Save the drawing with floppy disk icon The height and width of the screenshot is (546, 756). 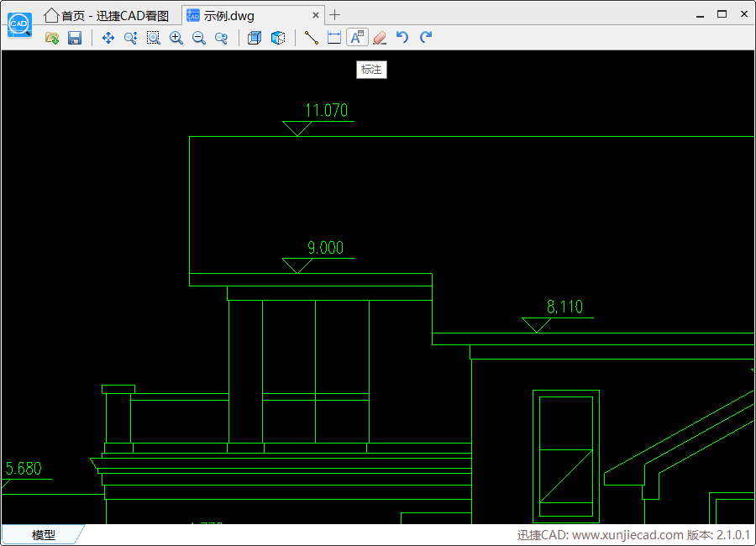click(x=75, y=38)
